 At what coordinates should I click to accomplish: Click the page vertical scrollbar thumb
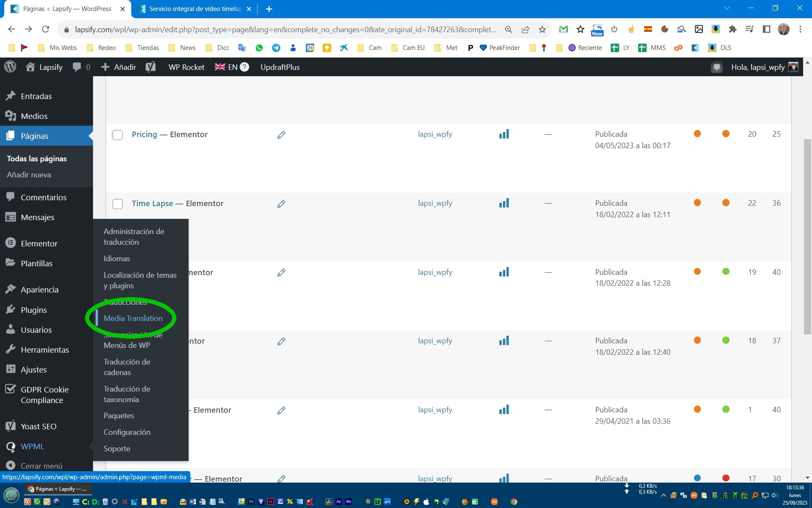pos(807,237)
